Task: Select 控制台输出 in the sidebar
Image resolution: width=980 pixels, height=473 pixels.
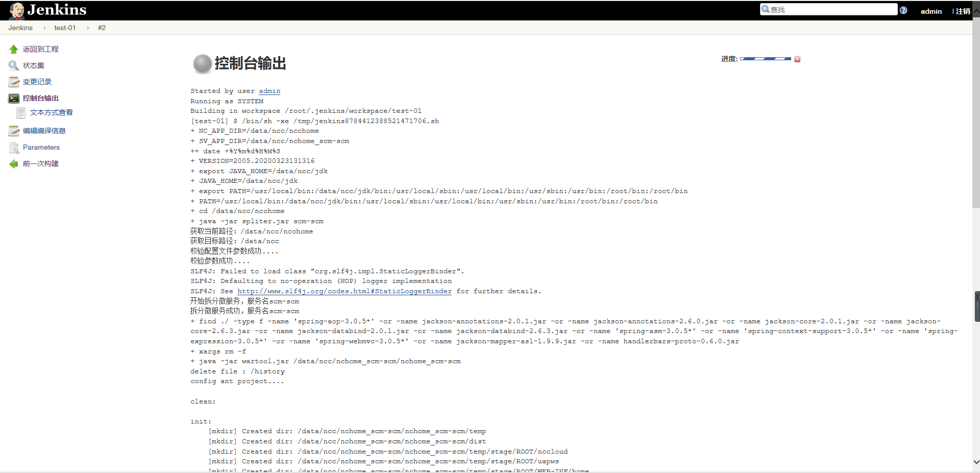Action: (41, 98)
